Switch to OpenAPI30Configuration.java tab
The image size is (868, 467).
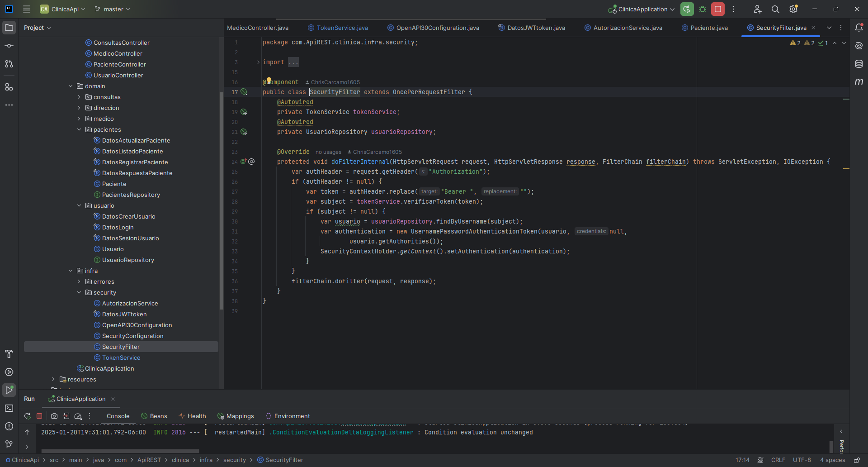pos(434,28)
